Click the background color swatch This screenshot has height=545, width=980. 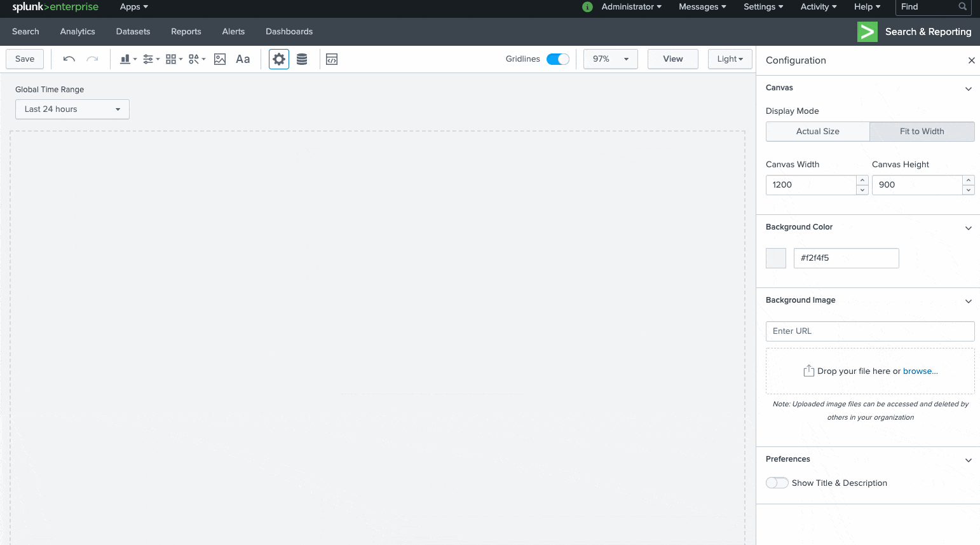coord(776,258)
